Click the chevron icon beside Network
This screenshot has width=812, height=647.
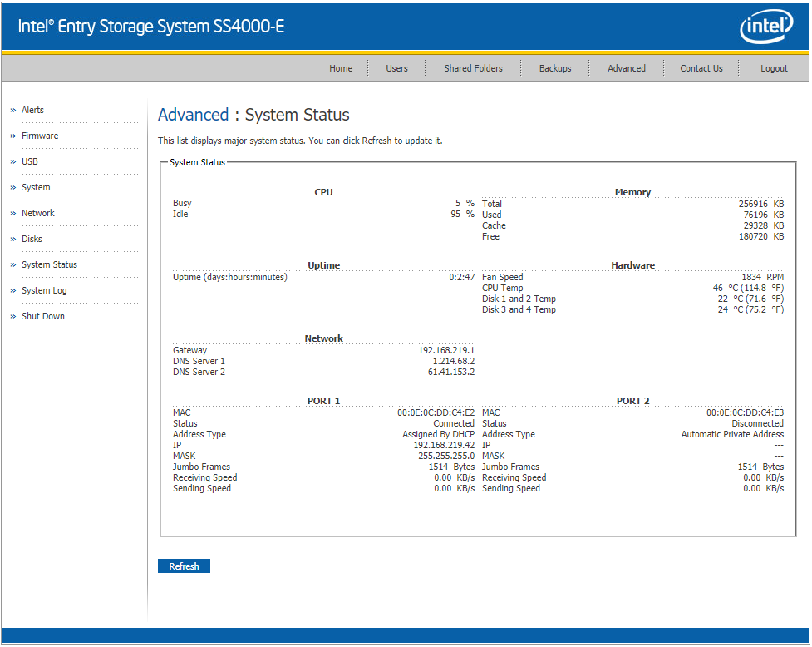13,214
